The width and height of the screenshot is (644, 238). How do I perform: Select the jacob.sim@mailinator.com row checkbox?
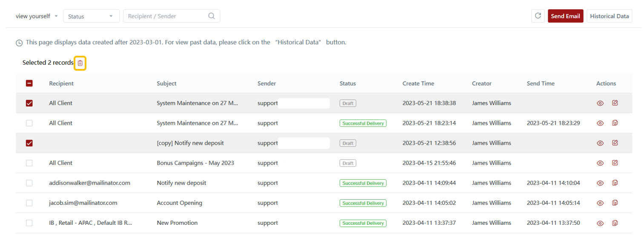pos(29,203)
